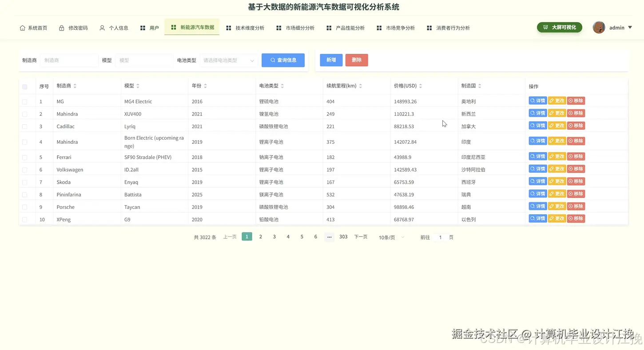Click the pencil icon on Cadillac row's 更改 button
This screenshot has height=350, width=644.
552,125
